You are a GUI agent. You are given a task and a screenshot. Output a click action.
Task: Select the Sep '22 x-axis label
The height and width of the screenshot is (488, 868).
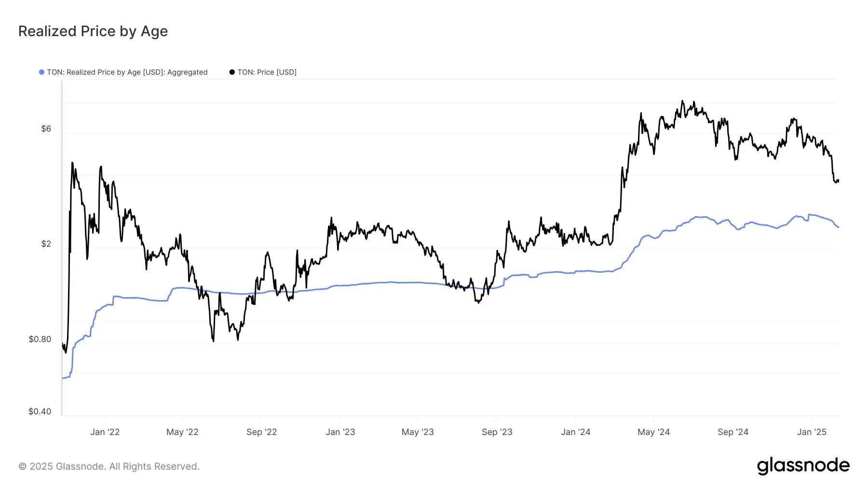(x=261, y=432)
